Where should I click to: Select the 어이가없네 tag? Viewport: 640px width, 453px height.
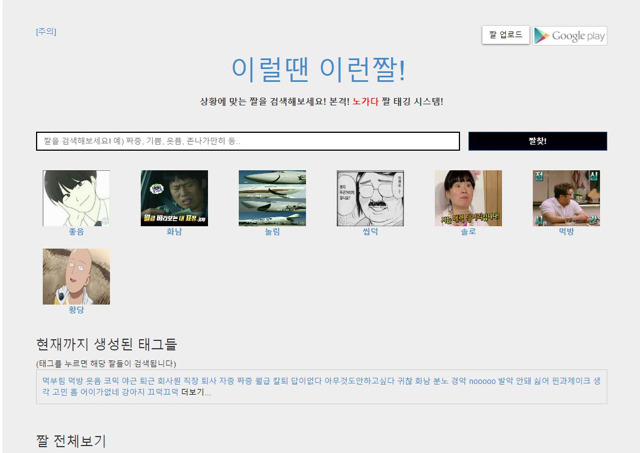click(100, 392)
